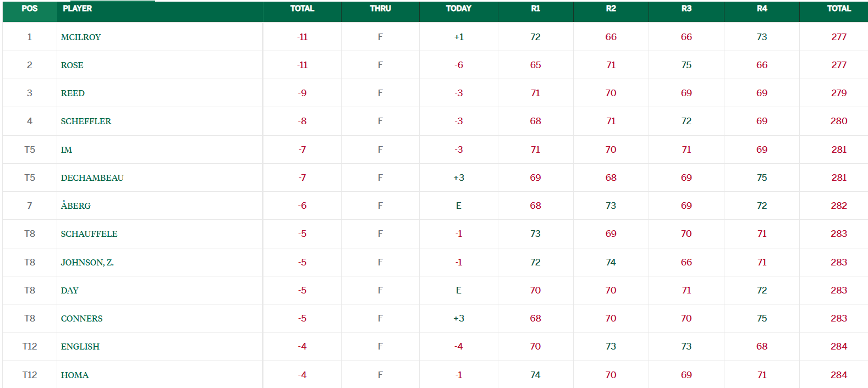Sort by the R1 round header
868x388 pixels.
pos(535,8)
